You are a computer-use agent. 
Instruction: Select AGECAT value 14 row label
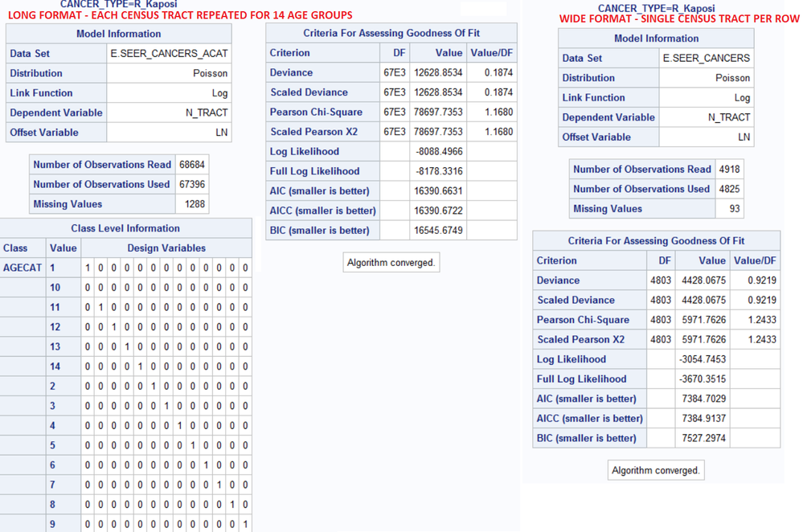click(55, 366)
